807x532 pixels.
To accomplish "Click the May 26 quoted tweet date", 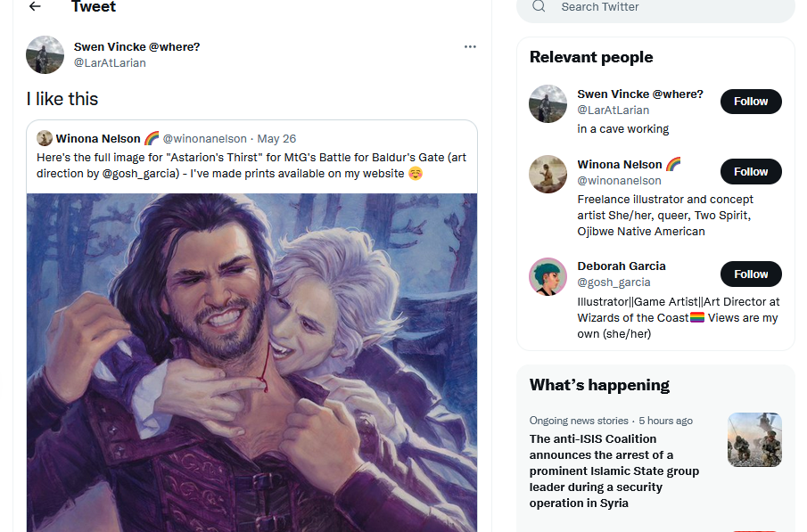I will pos(276,139).
